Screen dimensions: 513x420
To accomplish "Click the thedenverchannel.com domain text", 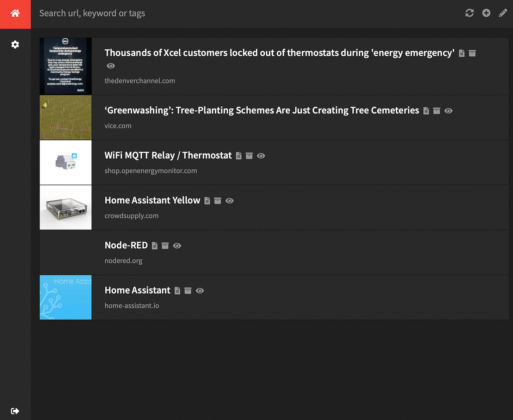I will [140, 81].
